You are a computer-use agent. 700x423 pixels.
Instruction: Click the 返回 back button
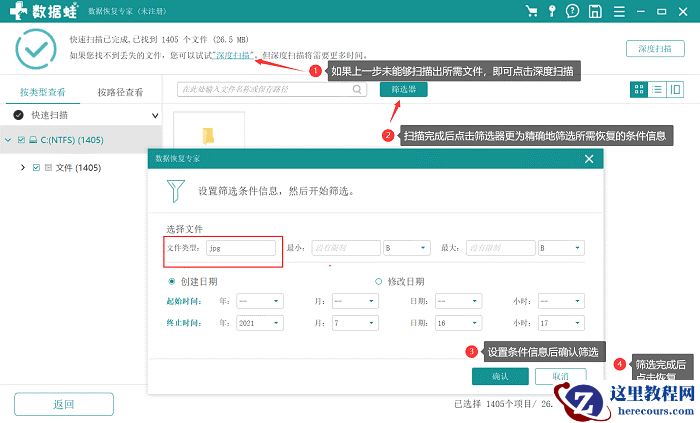(x=64, y=404)
